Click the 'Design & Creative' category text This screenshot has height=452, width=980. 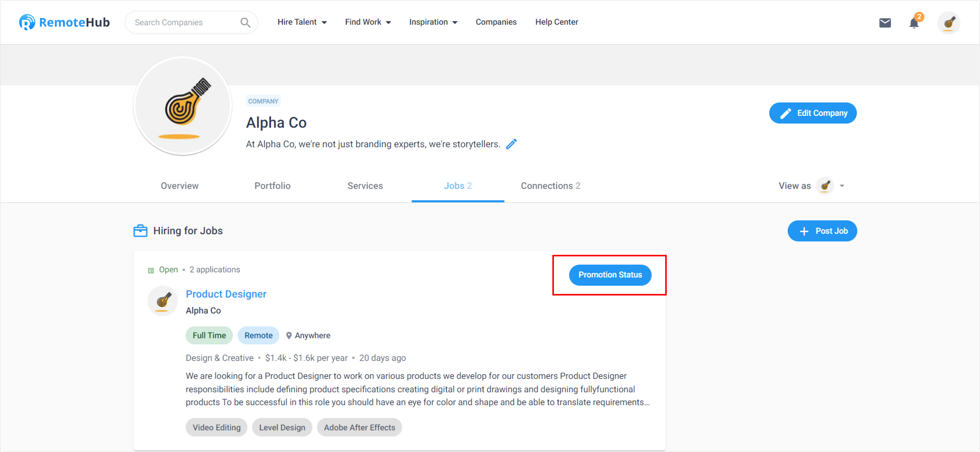pyautogui.click(x=219, y=358)
